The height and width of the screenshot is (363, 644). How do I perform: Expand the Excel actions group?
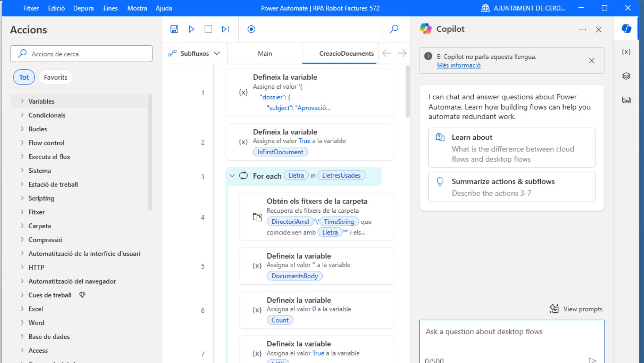[36, 309]
